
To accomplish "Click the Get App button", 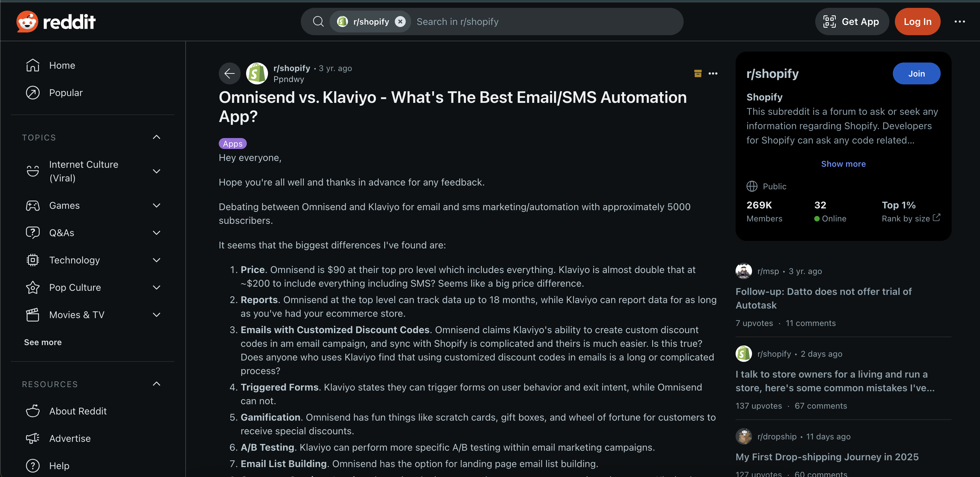I will 851,22.
